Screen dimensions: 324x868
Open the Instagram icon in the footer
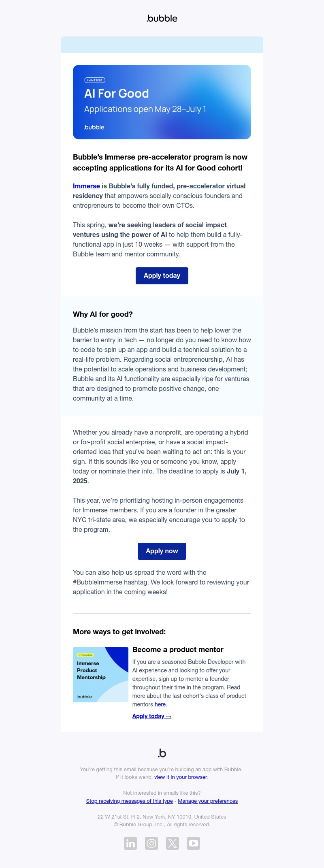pyautogui.click(x=151, y=843)
